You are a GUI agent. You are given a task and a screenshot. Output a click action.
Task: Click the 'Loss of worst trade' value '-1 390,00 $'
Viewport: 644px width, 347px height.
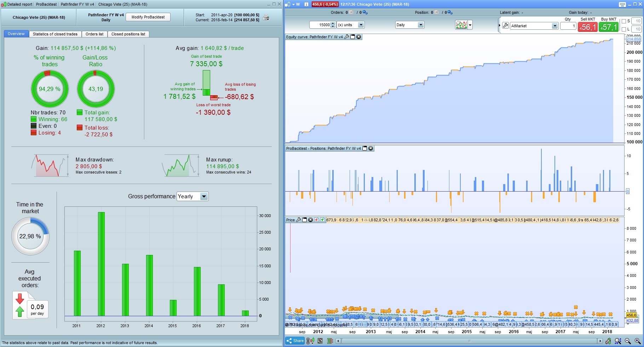tap(213, 112)
